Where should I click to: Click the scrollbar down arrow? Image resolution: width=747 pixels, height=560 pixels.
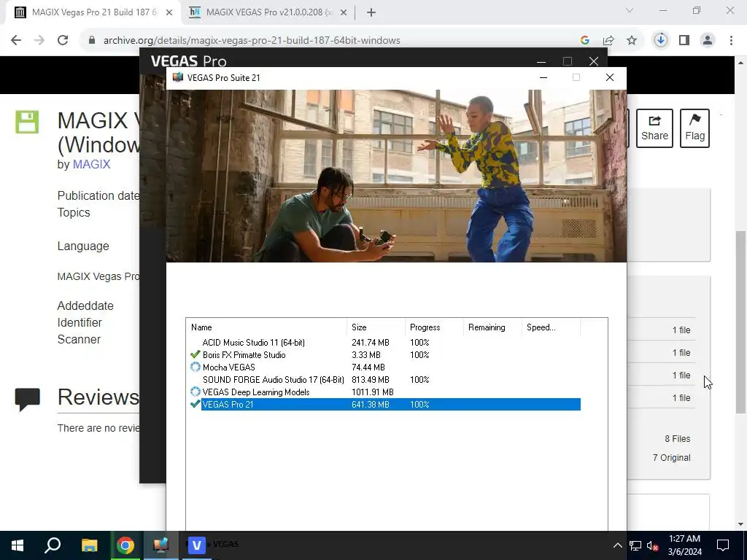741,524
